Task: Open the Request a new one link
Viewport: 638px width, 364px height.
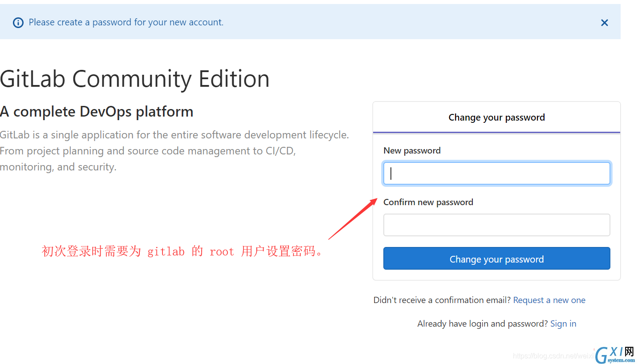Action: (x=549, y=300)
